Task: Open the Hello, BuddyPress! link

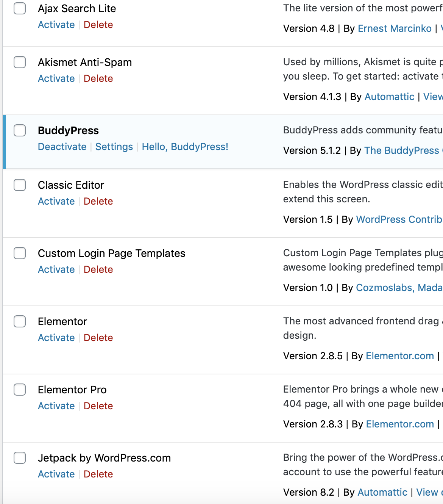Action: click(185, 147)
